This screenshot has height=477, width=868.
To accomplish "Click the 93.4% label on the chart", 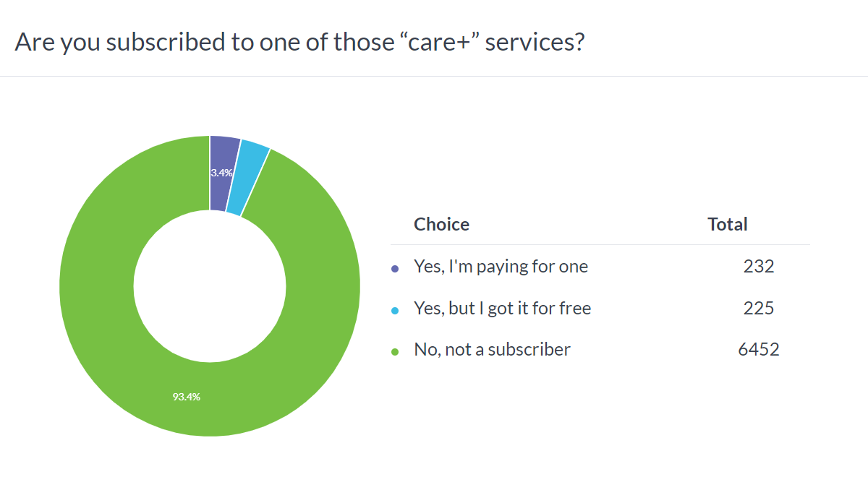I will coord(187,397).
